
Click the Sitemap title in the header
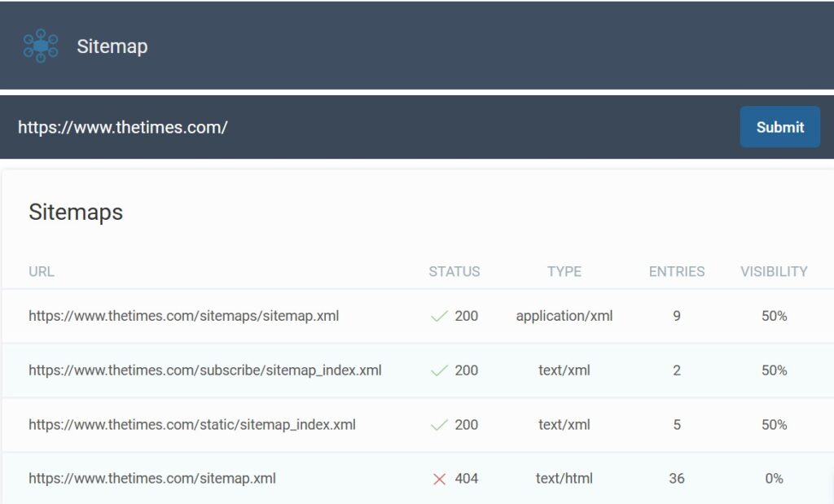coord(112,46)
